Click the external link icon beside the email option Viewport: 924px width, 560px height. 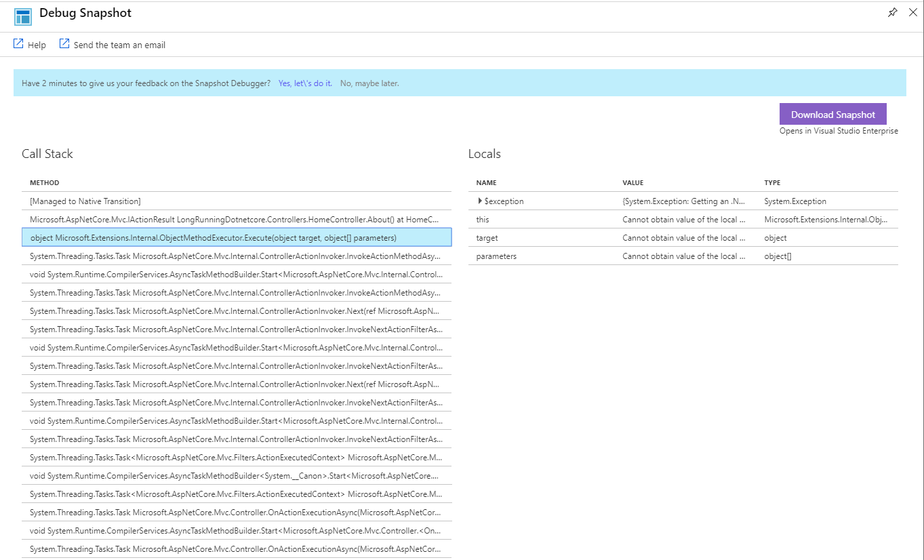coord(63,43)
